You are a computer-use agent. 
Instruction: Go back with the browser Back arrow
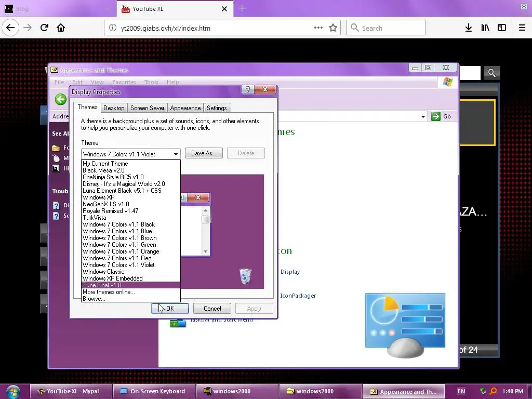tap(10, 28)
